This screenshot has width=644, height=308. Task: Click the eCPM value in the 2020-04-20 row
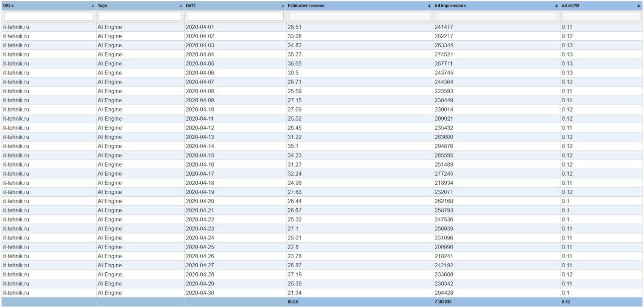click(x=566, y=201)
